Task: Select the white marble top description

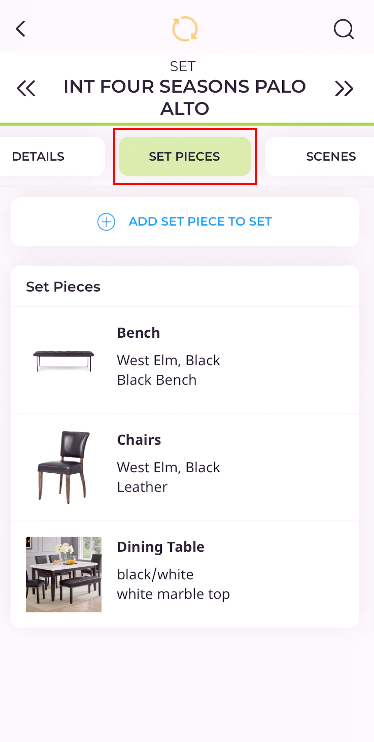Action: coord(173,594)
